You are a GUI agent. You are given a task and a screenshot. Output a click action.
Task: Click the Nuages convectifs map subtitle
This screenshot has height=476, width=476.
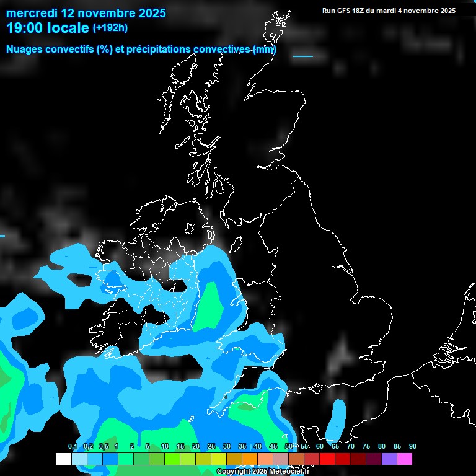click(x=141, y=50)
